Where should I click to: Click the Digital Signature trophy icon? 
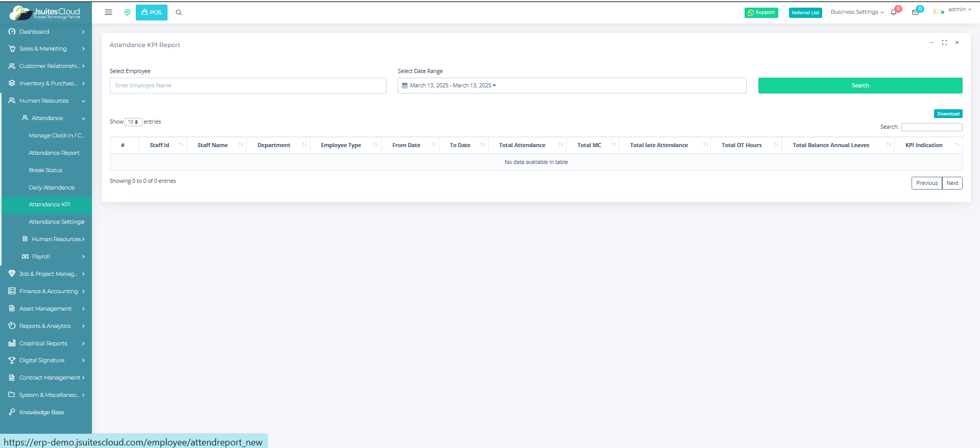(x=12, y=360)
